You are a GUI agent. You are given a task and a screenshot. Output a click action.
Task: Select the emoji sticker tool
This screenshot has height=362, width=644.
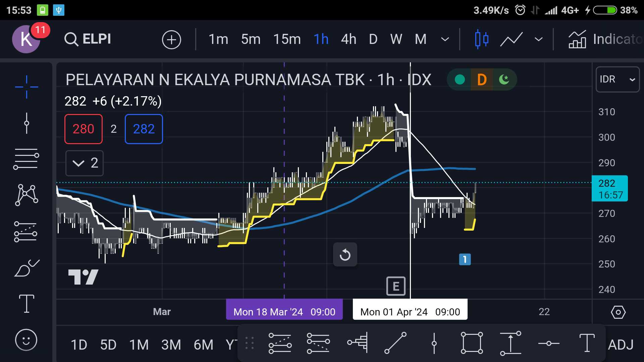(x=26, y=340)
